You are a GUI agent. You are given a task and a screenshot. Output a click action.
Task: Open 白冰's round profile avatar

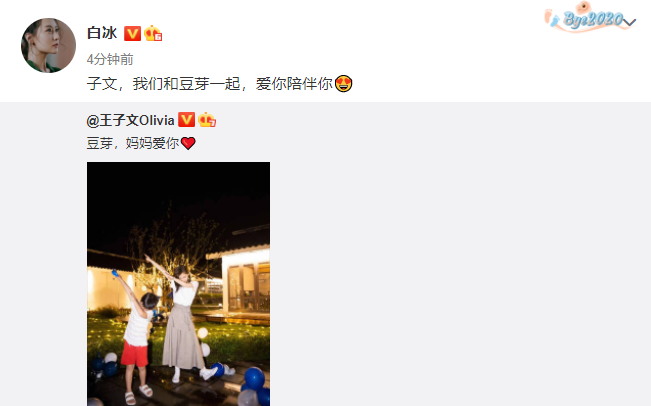click(48, 45)
